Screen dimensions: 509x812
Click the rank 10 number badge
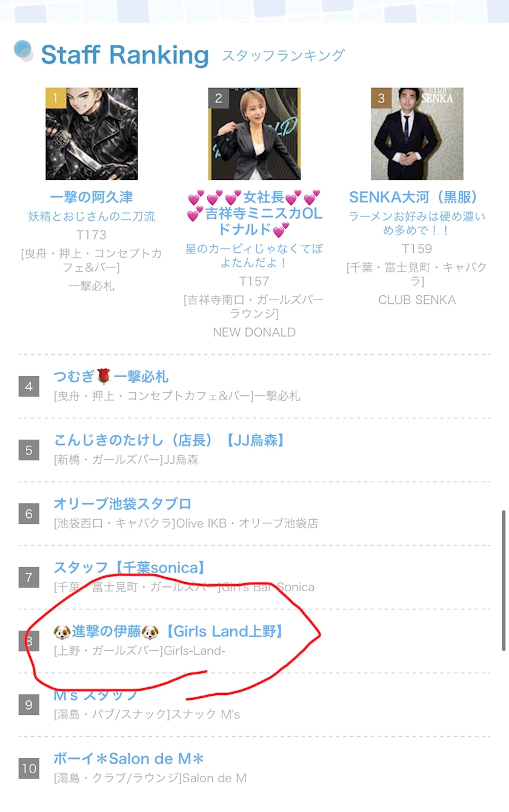point(28,768)
